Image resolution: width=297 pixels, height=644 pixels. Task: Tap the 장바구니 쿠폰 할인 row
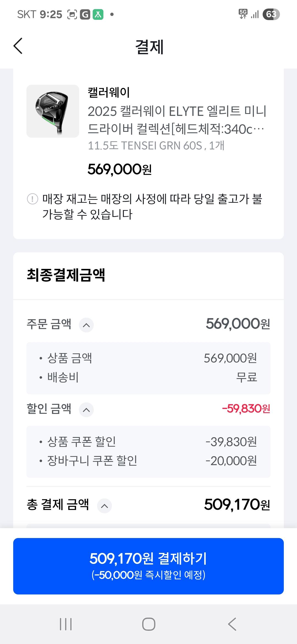click(148, 461)
